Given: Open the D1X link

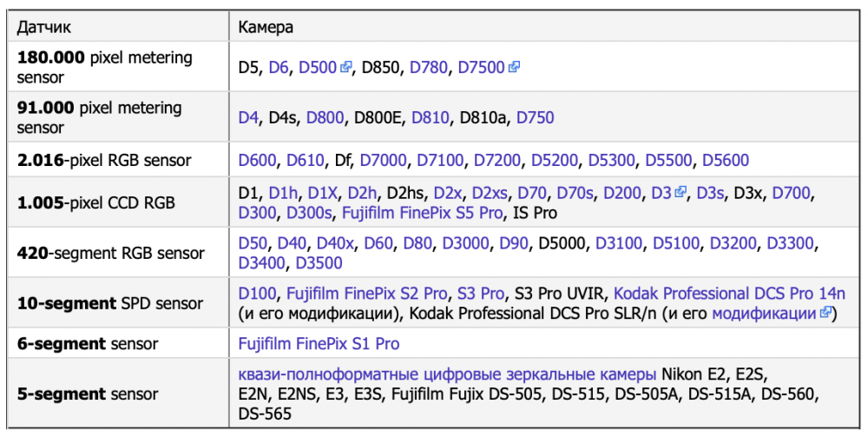Looking at the screenshot, I should (x=323, y=193).
